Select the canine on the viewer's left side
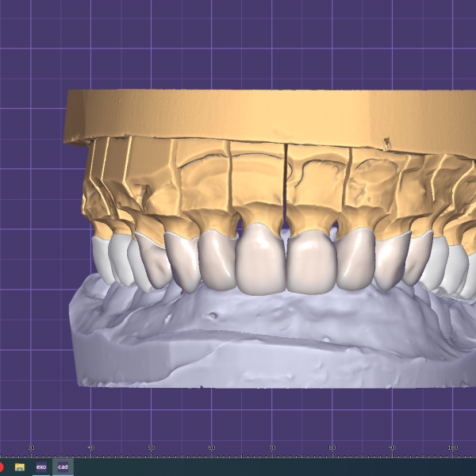 [182, 262]
